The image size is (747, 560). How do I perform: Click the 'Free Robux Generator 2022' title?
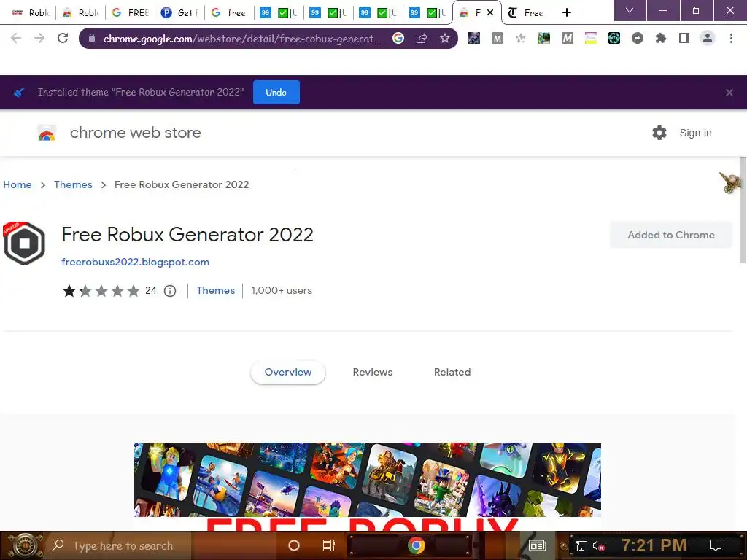click(x=187, y=234)
